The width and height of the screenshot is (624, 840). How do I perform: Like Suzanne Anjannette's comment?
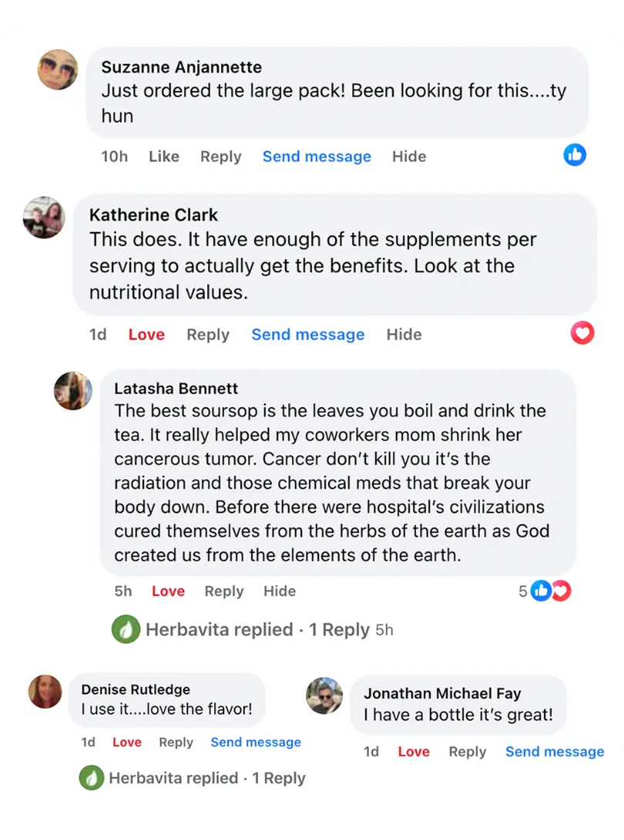(163, 156)
